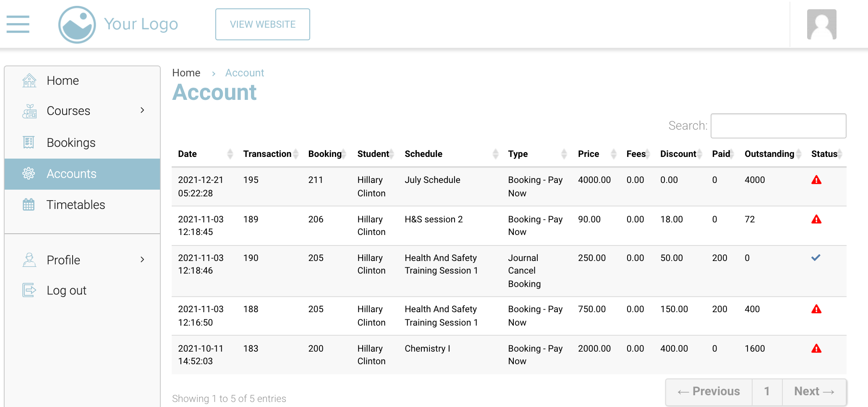Screen dimensions: 868x407
Task: Expand the Courses submenu chevron
Action: 142,110
